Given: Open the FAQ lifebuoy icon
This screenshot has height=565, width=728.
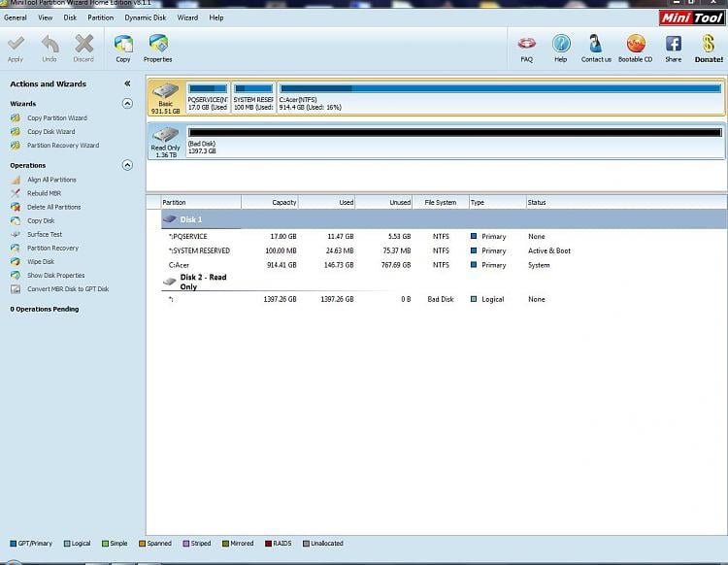Looking at the screenshot, I should click(x=526, y=44).
